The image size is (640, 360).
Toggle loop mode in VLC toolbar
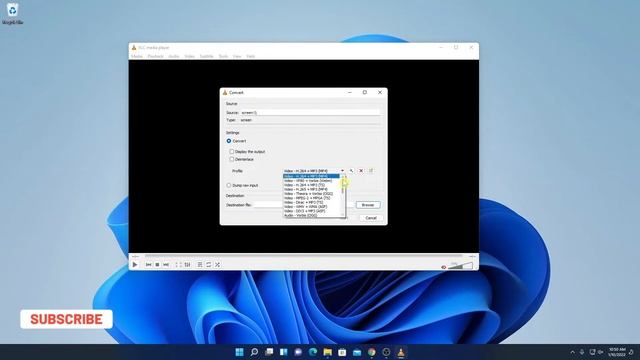click(209, 265)
